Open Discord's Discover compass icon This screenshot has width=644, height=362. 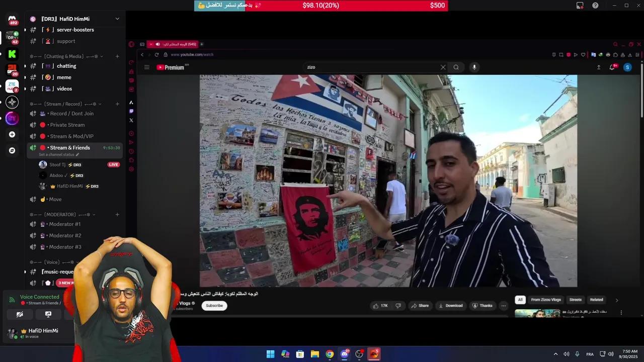click(x=12, y=150)
